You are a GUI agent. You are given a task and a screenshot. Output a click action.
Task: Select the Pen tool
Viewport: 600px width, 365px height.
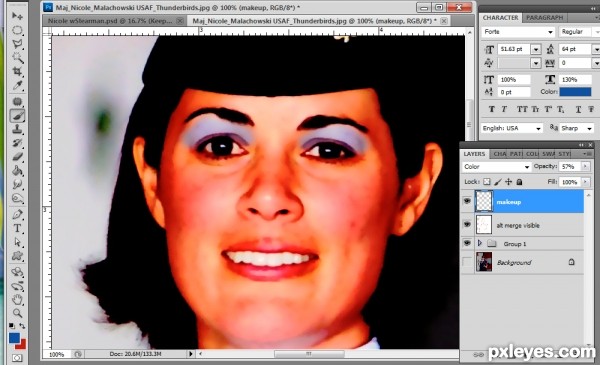17,214
